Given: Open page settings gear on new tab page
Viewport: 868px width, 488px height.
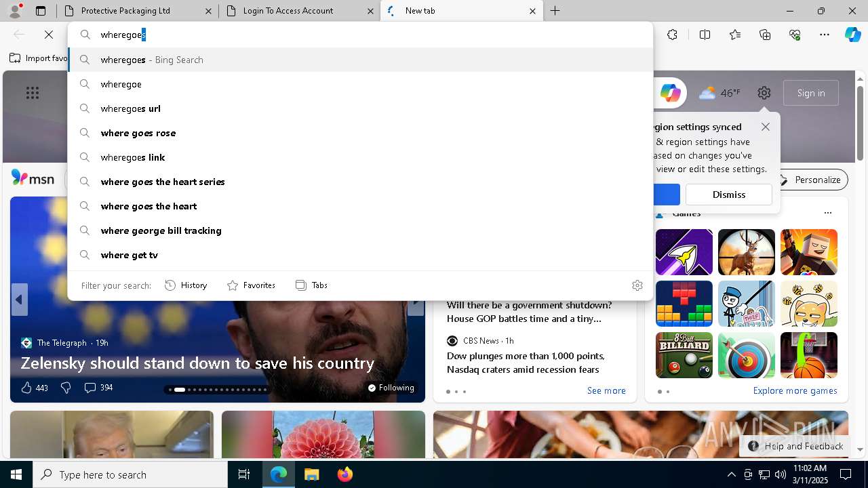Looking at the screenshot, I should pyautogui.click(x=764, y=93).
